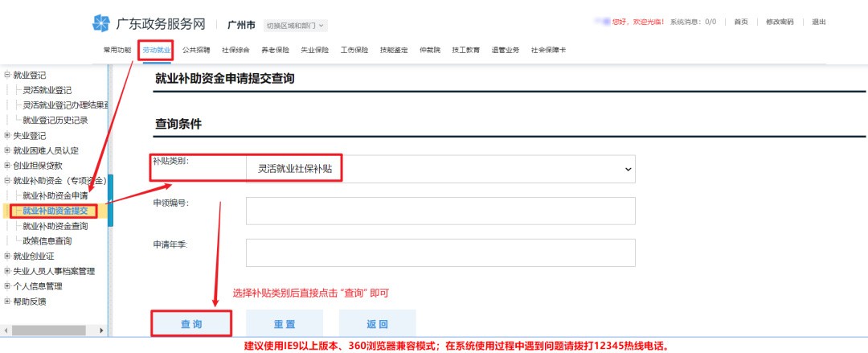Collapse the 就业补助资金（专项资金） node
The width and height of the screenshot is (868, 353).
pos(7,181)
